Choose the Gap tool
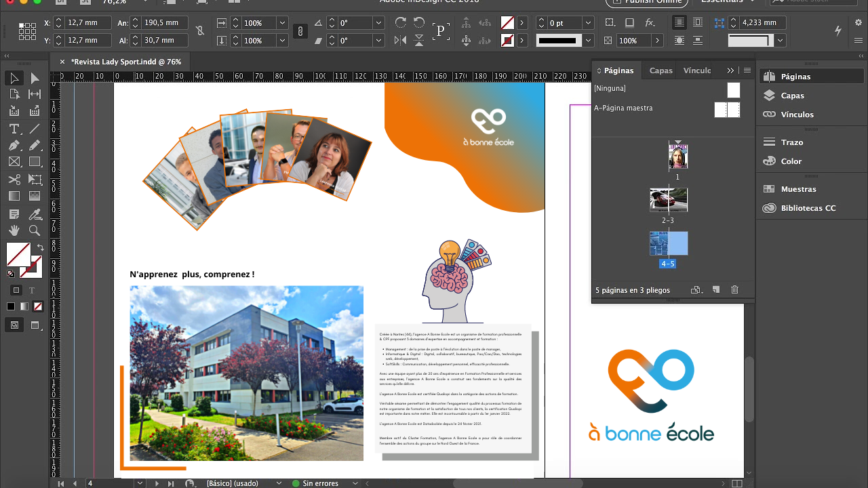 [x=35, y=94]
